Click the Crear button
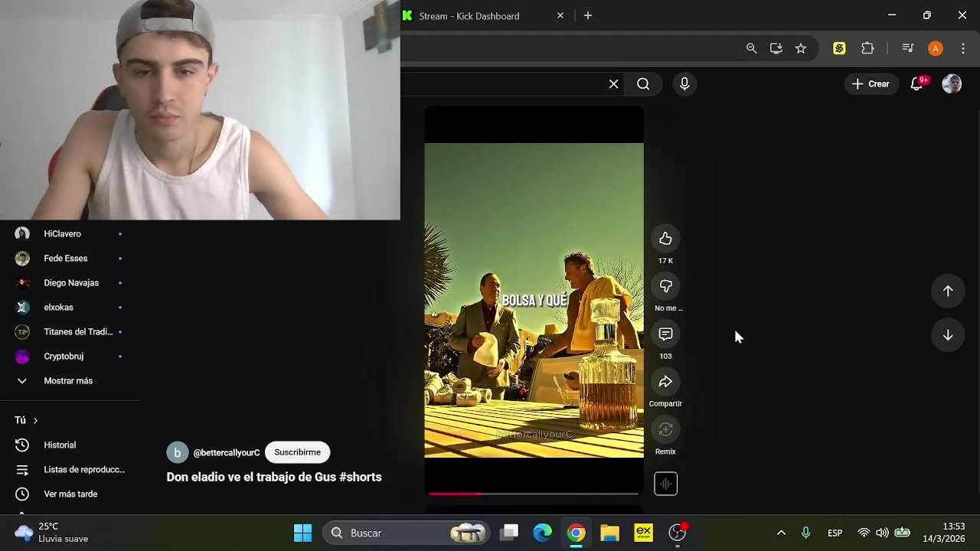This screenshot has width=980, height=551. point(871,84)
